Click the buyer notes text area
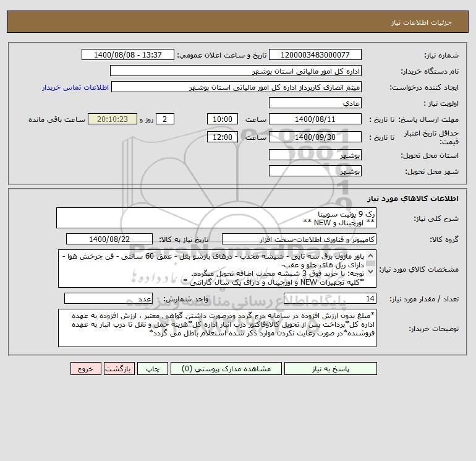This screenshot has width=476, height=461. point(217,328)
